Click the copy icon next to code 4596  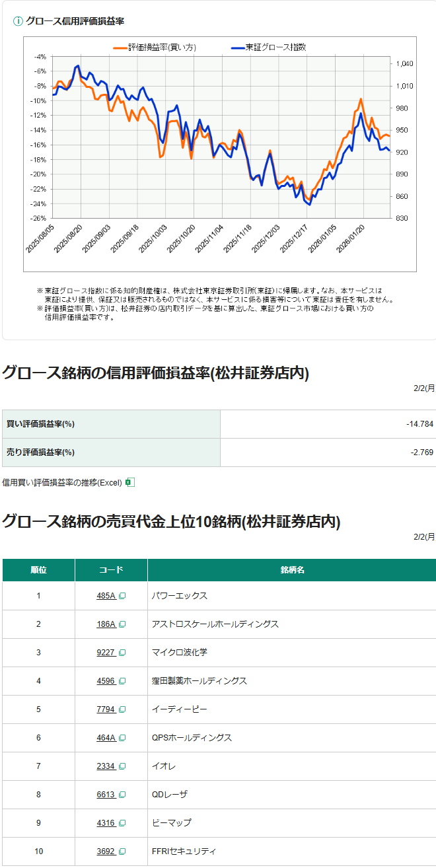[122, 681]
